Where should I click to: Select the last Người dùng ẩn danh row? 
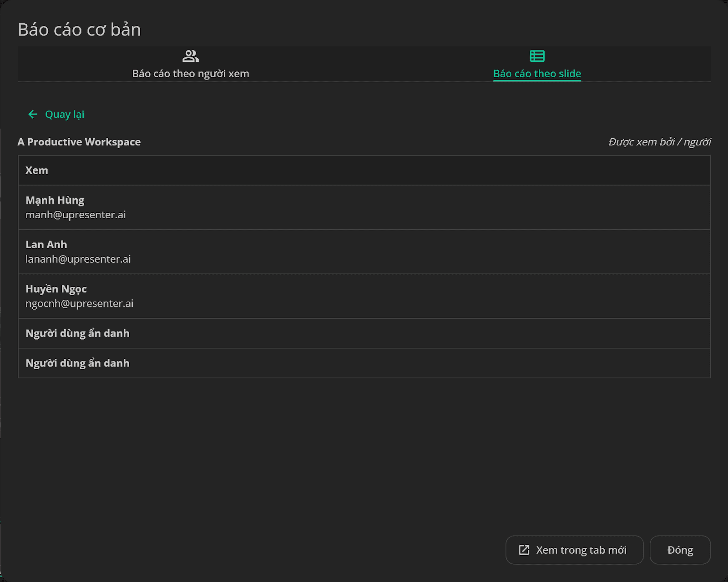[364, 363]
